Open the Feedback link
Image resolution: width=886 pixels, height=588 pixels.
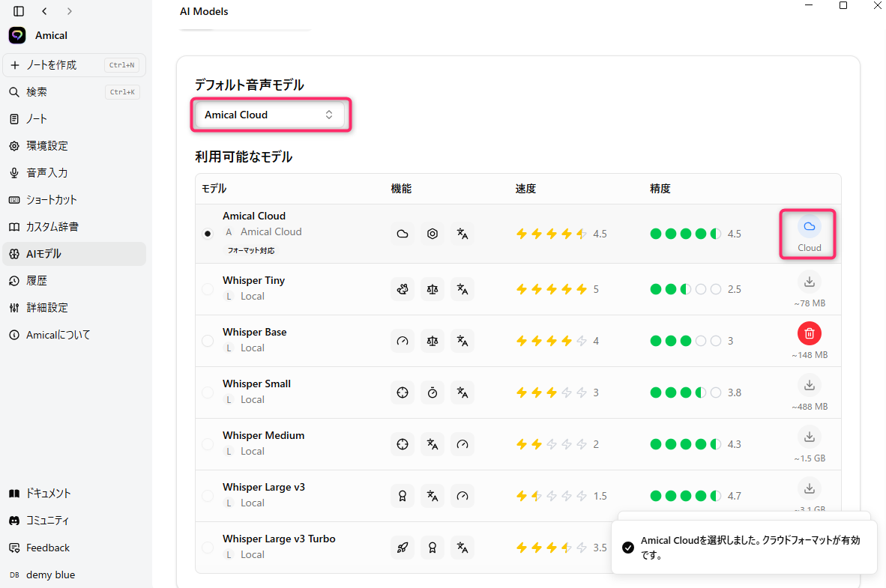coord(48,548)
